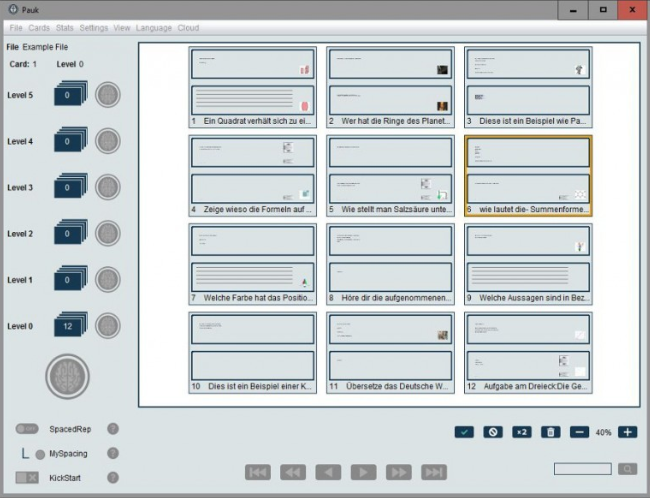Select card 5 Wie stellt man Salzsäure
650x498 pixels.
(390, 175)
